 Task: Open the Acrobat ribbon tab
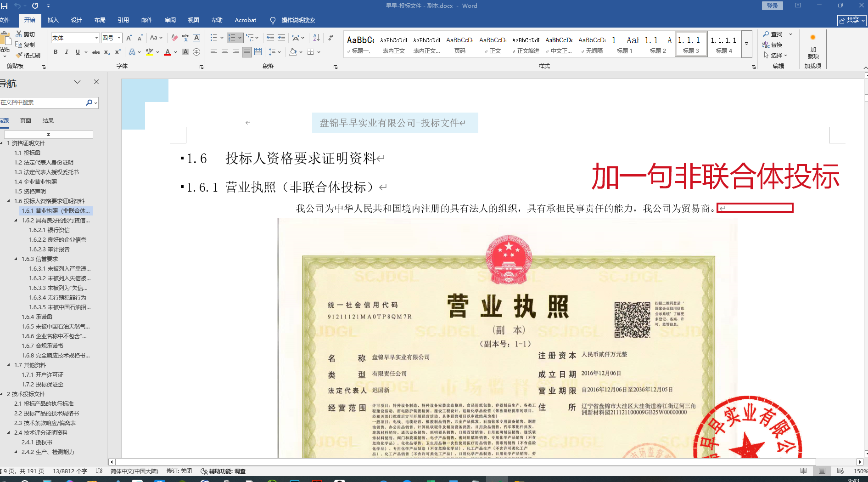pyautogui.click(x=246, y=20)
